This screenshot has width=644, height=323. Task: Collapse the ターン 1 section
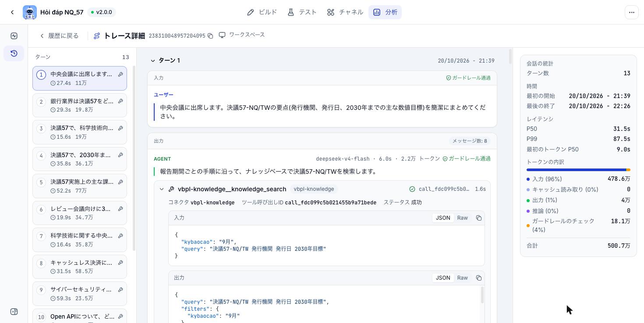tap(153, 61)
